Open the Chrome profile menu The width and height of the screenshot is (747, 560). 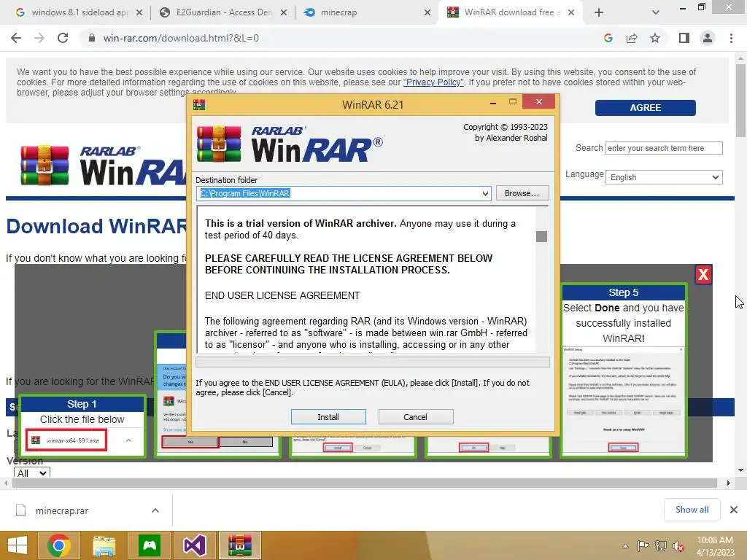[708, 38]
